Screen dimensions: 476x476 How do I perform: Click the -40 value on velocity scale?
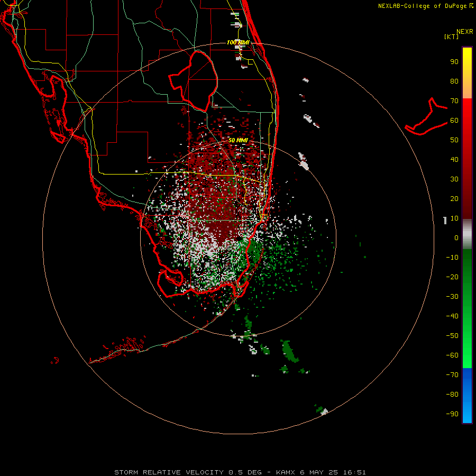[x=452, y=316]
